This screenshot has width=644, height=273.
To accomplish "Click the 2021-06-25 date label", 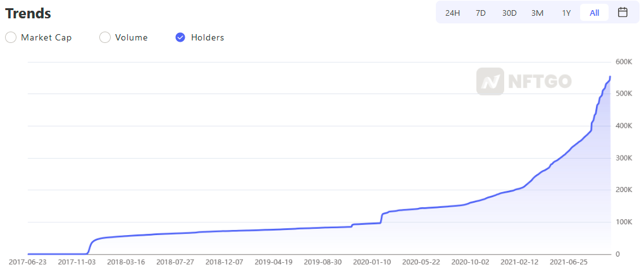I will click(x=569, y=262).
